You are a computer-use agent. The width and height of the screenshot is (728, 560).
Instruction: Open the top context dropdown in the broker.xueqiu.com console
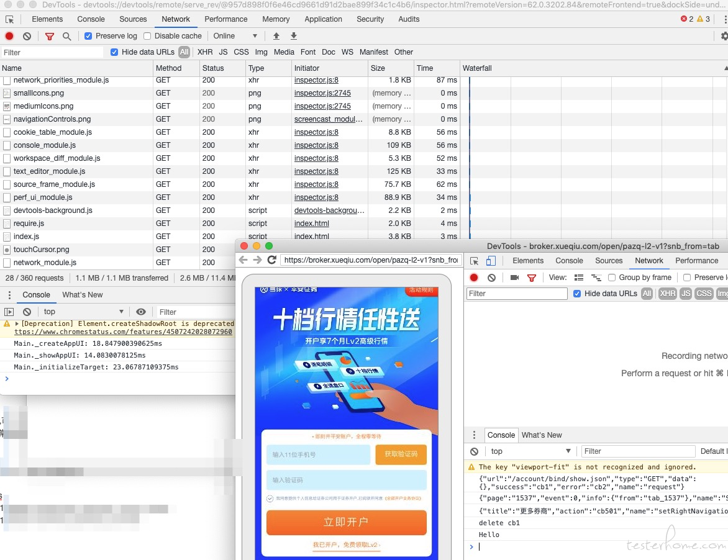click(531, 451)
